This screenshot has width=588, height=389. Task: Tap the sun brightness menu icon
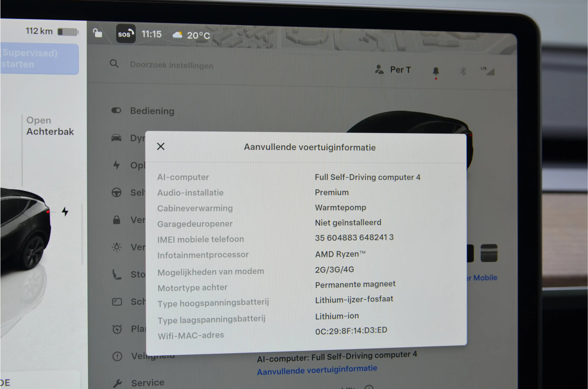(x=117, y=247)
